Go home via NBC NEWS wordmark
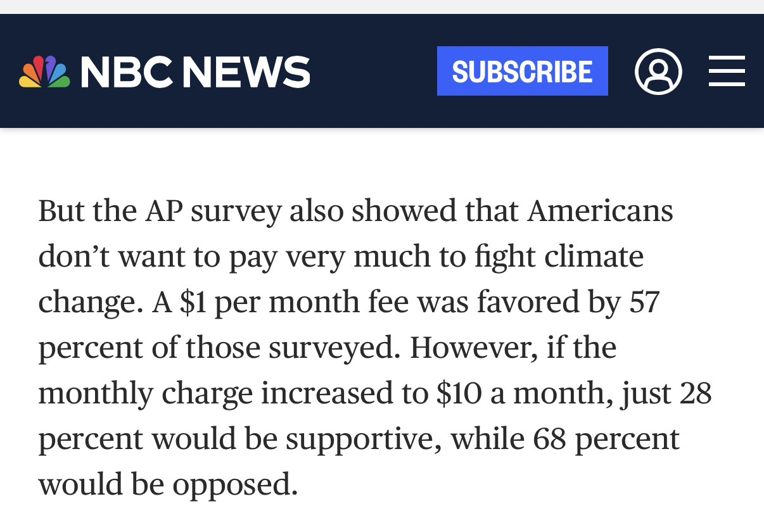The width and height of the screenshot is (764, 532). click(195, 72)
